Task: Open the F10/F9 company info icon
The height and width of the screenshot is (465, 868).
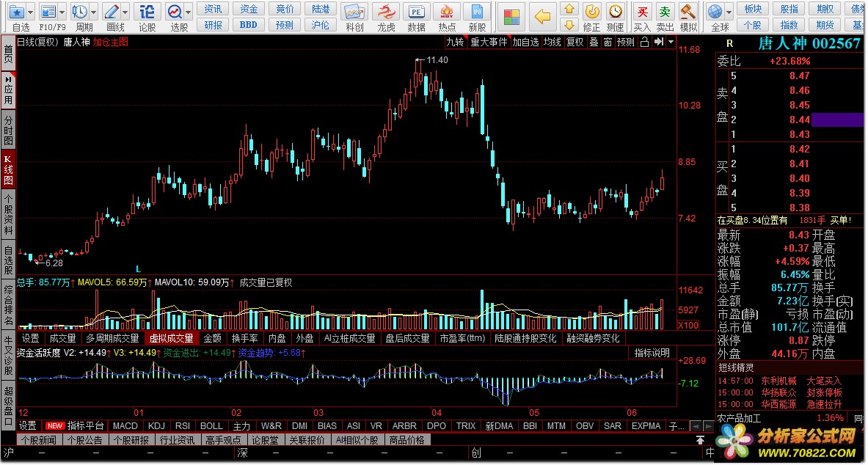Action: click(48, 11)
